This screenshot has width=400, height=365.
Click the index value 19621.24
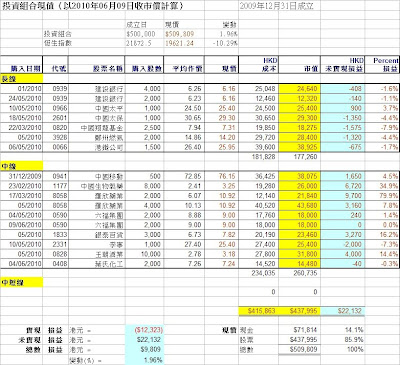coord(179,43)
